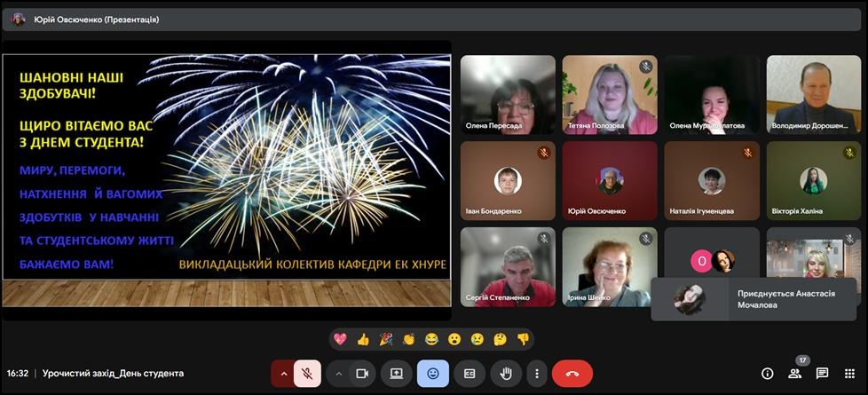
Task: Expand video settings chevron beside camera
Action: coord(339,374)
